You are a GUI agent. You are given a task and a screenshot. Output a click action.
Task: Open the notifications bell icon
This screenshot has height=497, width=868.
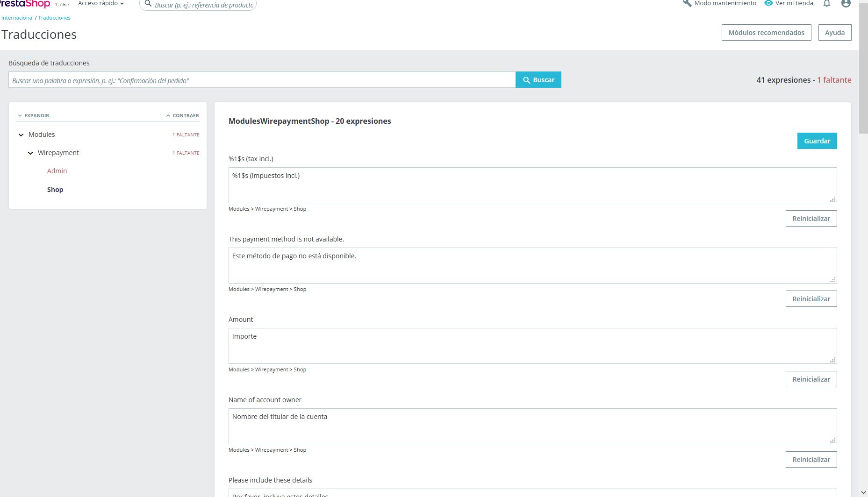[x=827, y=4]
